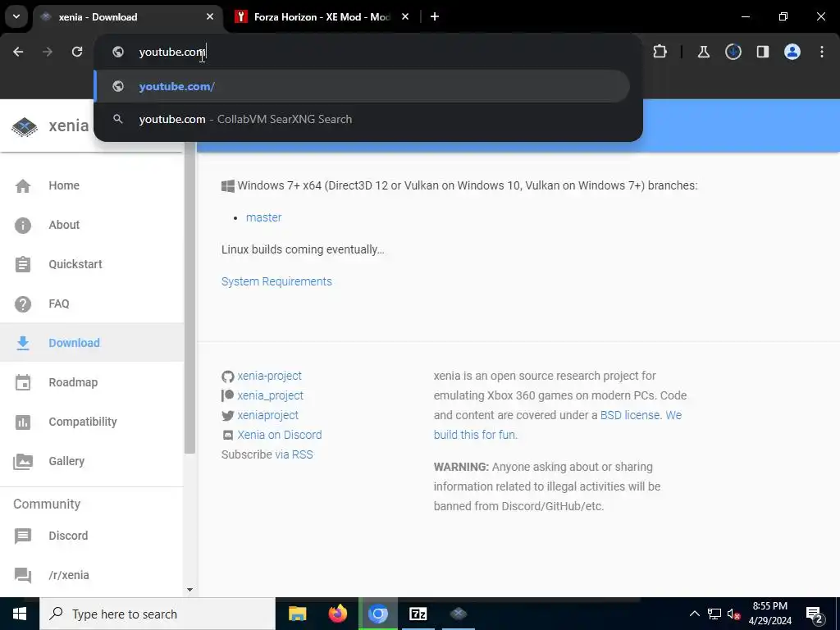Open the Home sidebar link
The width and height of the screenshot is (840, 630).
coord(64,185)
